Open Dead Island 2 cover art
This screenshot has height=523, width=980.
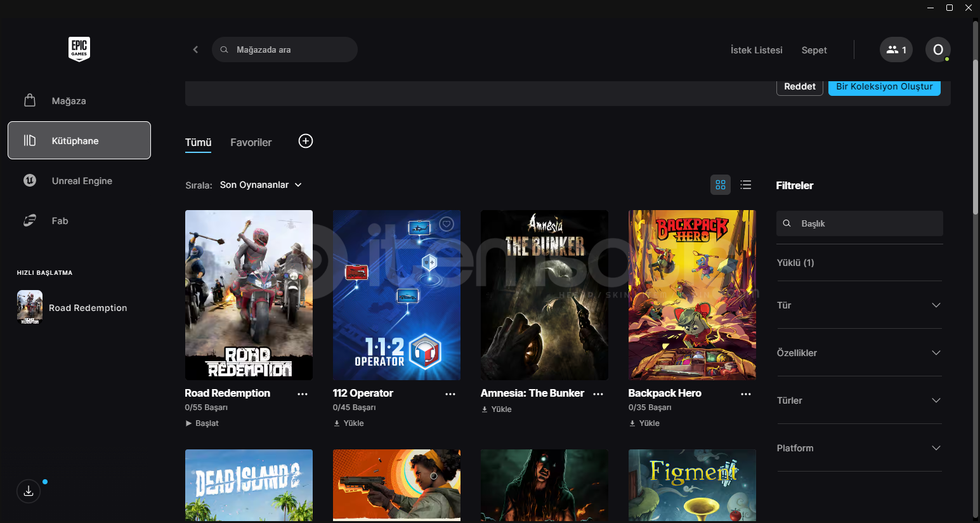tap(249, 486)
